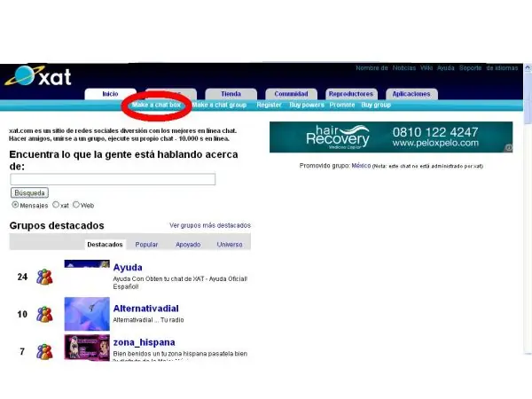Open the Reproductores tab
The width and height of the screenshot is (532, 399).
coord(351,94)
